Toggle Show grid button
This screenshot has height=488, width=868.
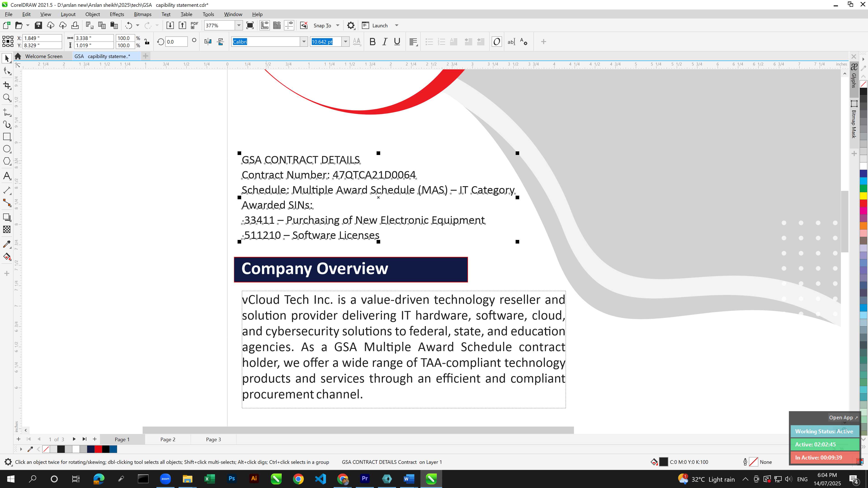[x=277, y=25]
